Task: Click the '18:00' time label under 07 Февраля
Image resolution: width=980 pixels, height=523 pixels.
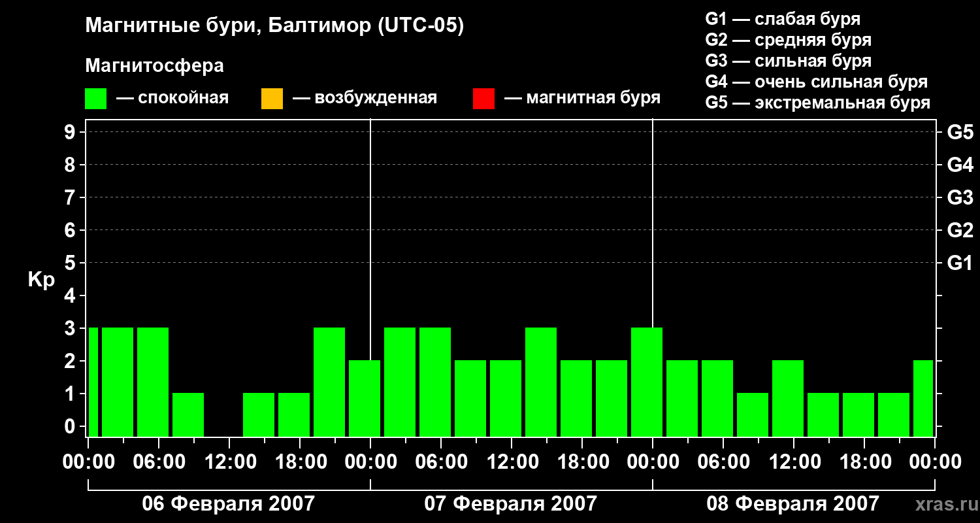Action: tap(582, 462)
